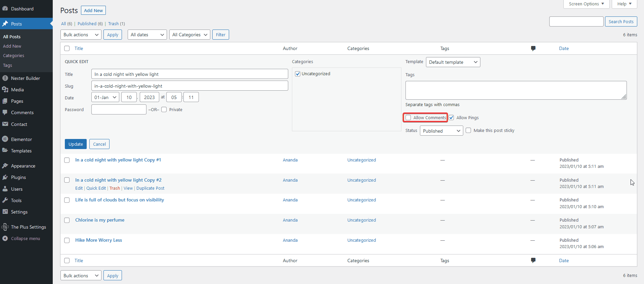Click the comments bubble icon in table header

click(533, 48)
